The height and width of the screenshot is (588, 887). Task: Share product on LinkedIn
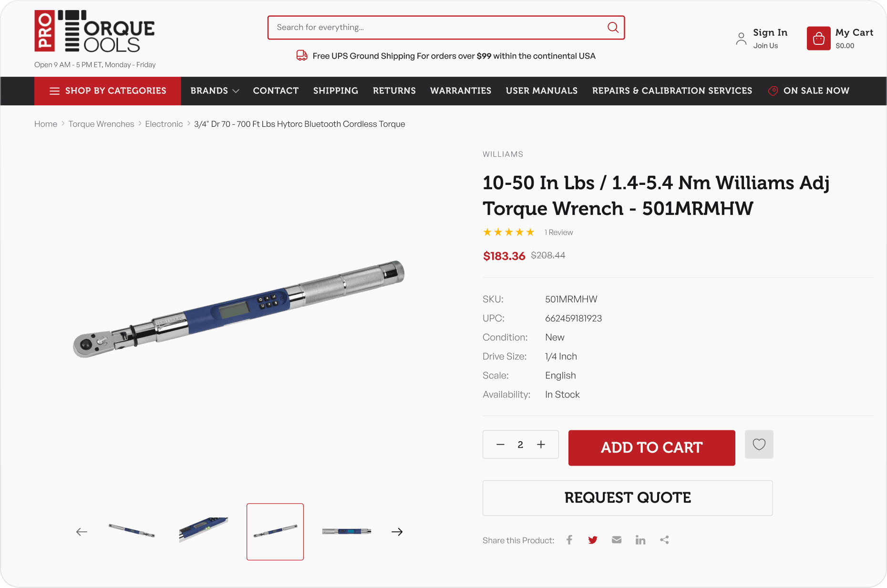click(640, 540)
